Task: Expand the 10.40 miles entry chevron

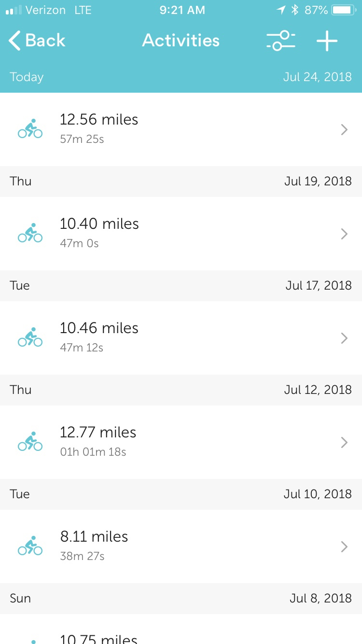Action: [344, 234]
